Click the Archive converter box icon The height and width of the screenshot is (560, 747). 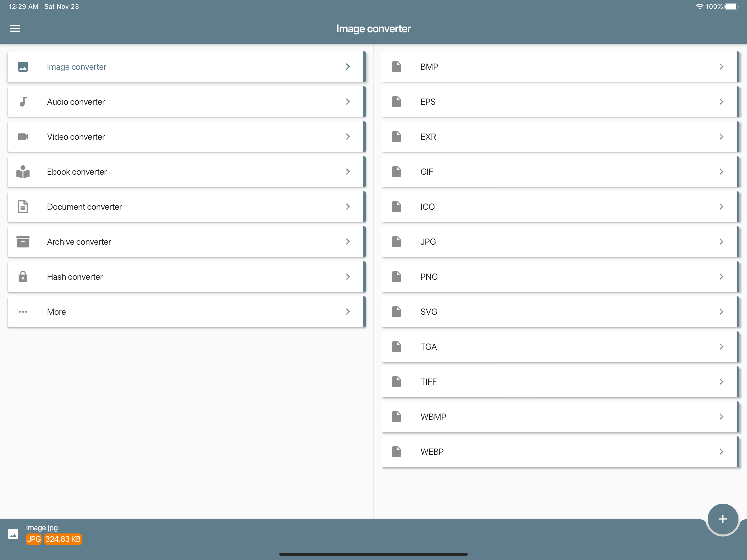(x=23, y=242)
